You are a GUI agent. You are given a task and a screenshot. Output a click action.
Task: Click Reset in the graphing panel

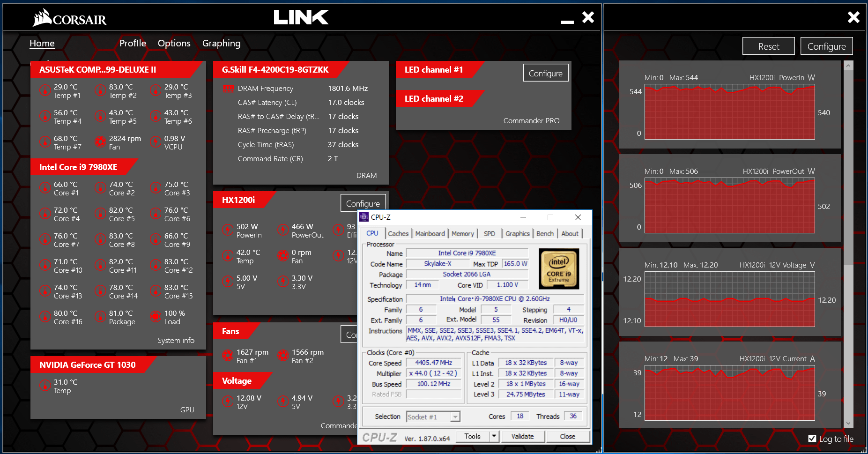tap(769, 46)
